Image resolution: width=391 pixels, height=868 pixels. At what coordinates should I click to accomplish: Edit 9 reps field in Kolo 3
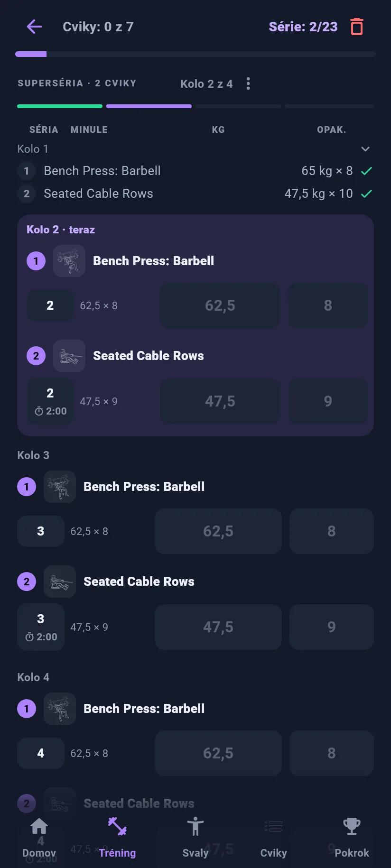pos(332,627)
